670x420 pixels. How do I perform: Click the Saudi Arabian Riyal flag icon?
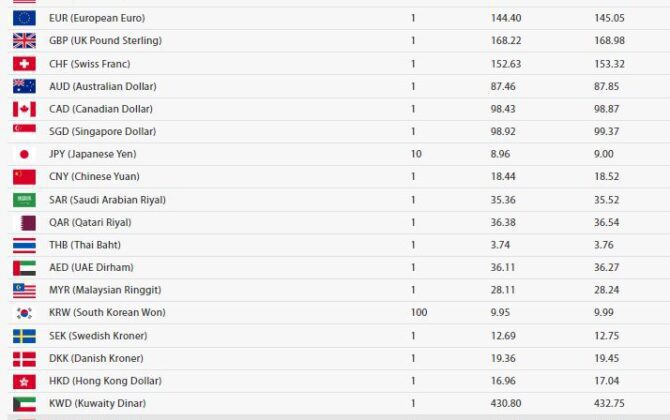(x=24, y=200)
